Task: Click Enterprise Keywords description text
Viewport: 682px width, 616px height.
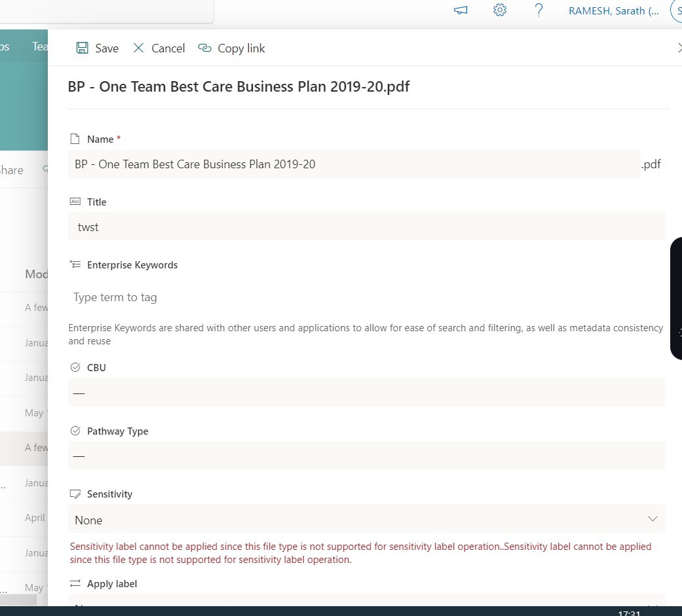Action: click(366, 335)
